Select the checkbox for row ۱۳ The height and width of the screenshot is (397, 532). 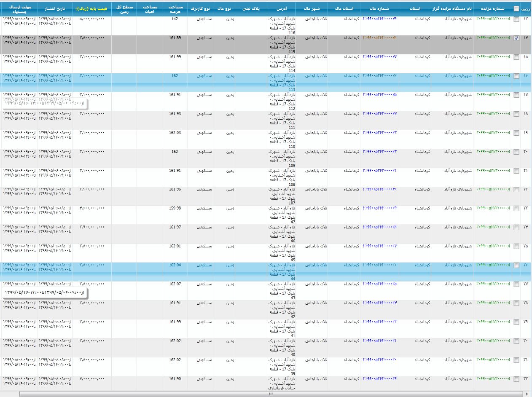pos(516,19)
